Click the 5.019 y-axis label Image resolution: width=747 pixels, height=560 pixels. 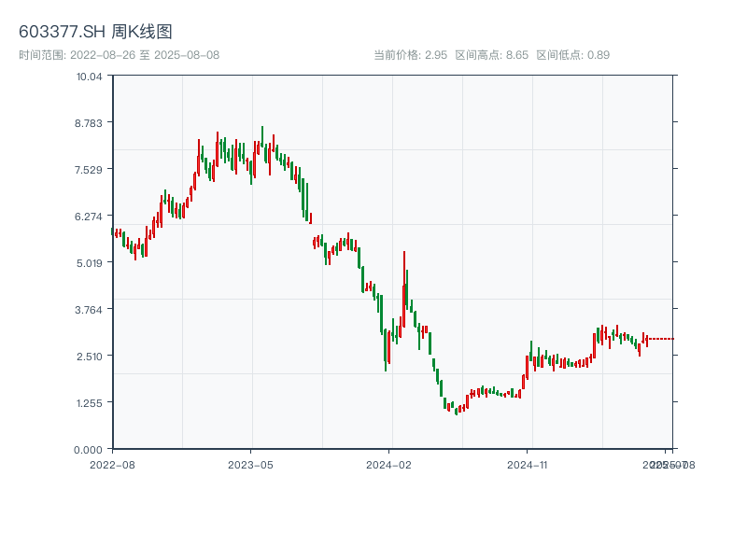pyautogui.click(x=89, y=262)
